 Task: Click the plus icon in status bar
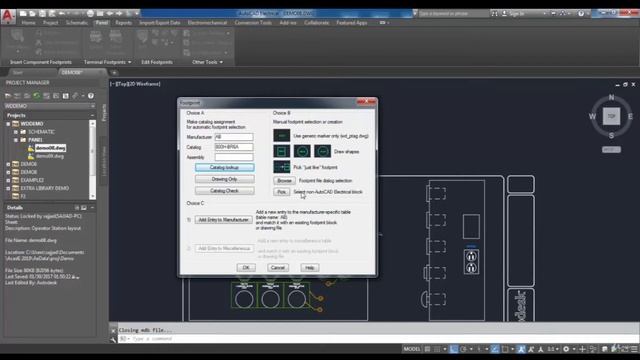point(582,349)
